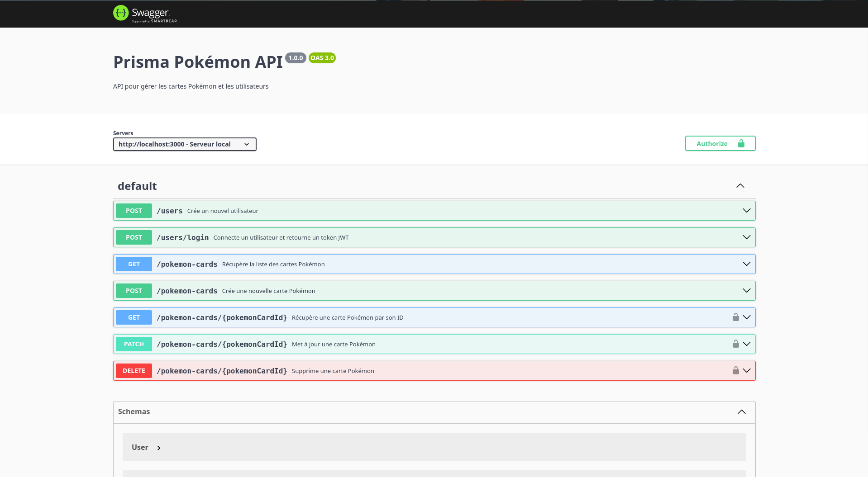Click the PATCH badge for updating a card
Viewport: 868px width, 477px height.
point(134,344)
